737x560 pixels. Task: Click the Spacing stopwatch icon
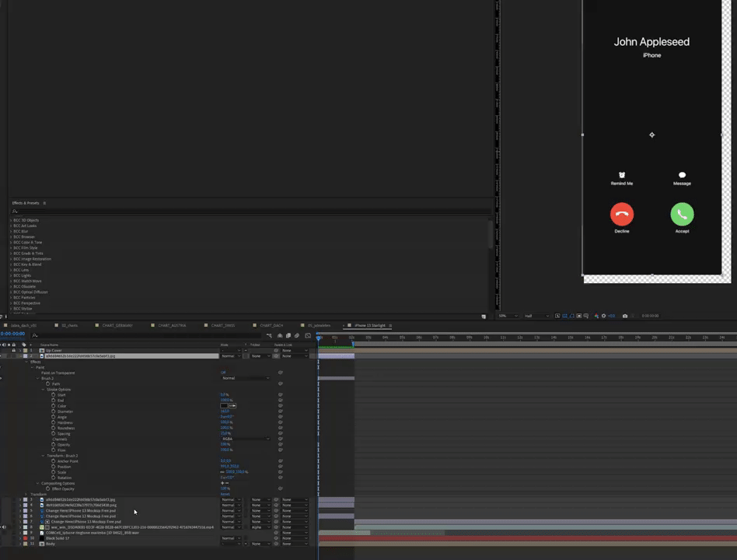coord(54,433)
